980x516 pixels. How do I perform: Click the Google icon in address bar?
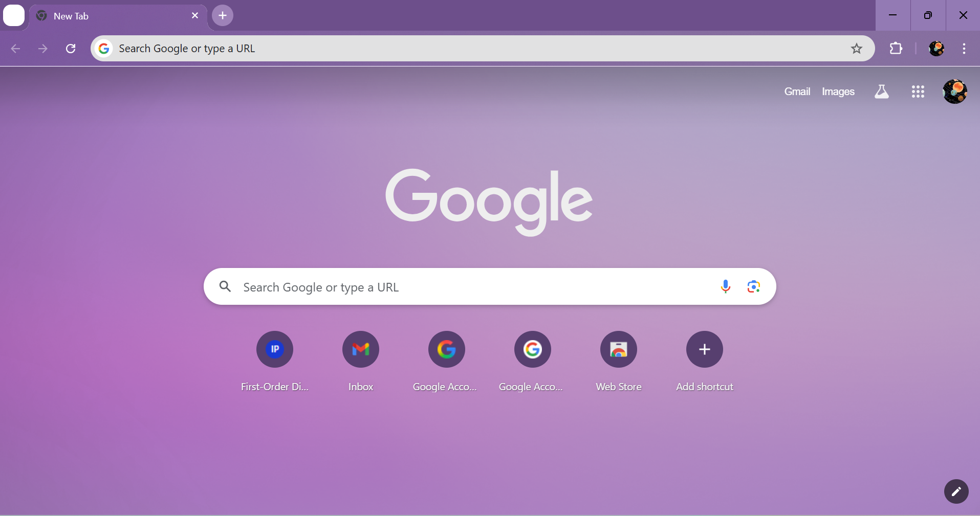(104, 49)
